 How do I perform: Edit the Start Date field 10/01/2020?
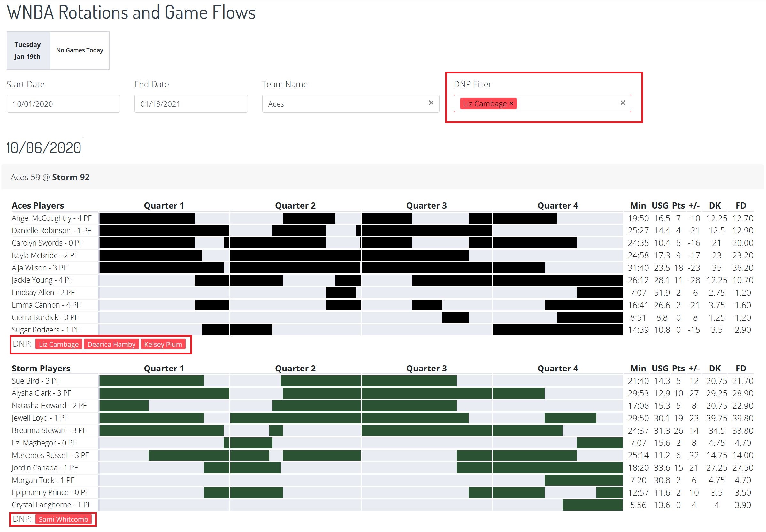pyautogui.click(x=63, y=104)
